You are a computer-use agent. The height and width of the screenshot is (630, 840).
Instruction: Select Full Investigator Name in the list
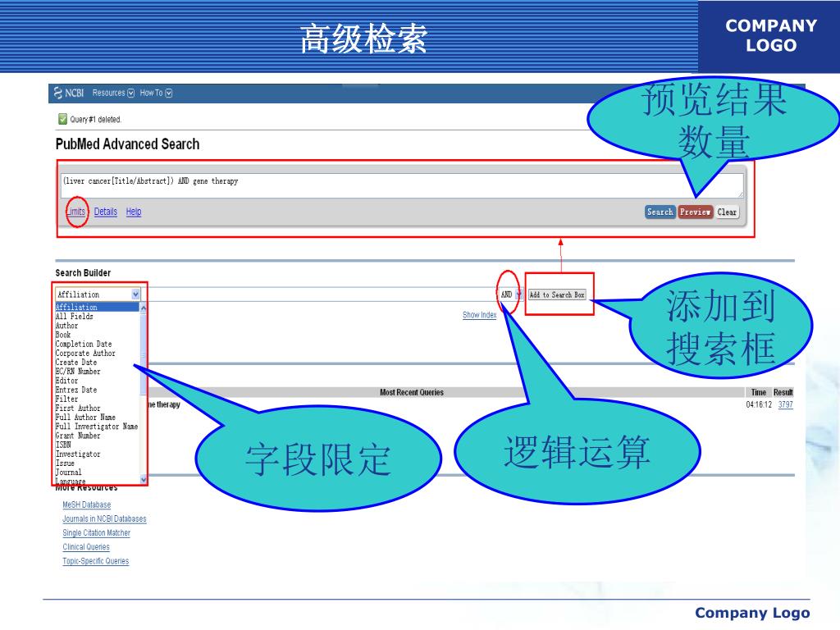click(x=97, y=427)
